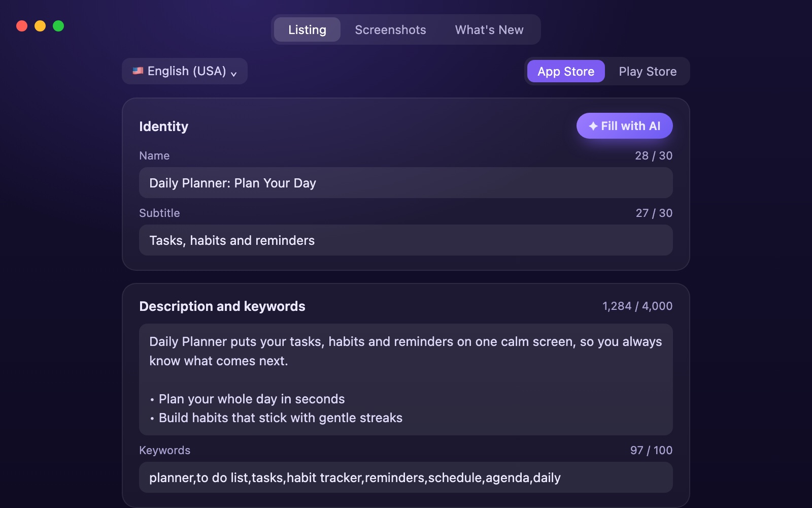The image size is (812, 508).
Task: Click the sparkle icon in Fill with AI
Action: (593, 126)
